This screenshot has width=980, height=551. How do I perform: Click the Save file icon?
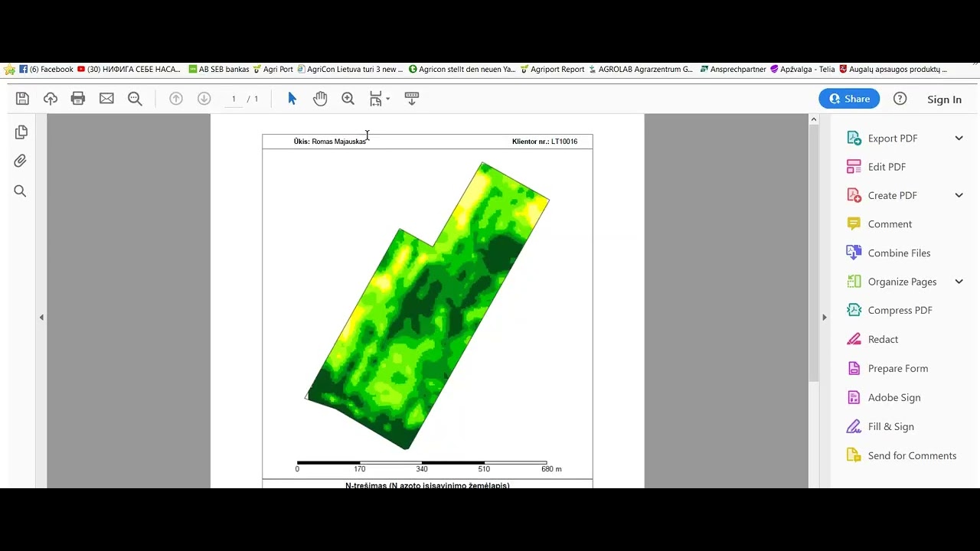tap(22, 99)
